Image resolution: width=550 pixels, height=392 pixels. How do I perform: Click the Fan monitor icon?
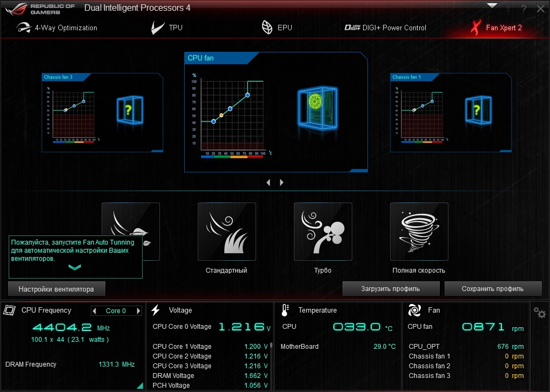[414, 310]
